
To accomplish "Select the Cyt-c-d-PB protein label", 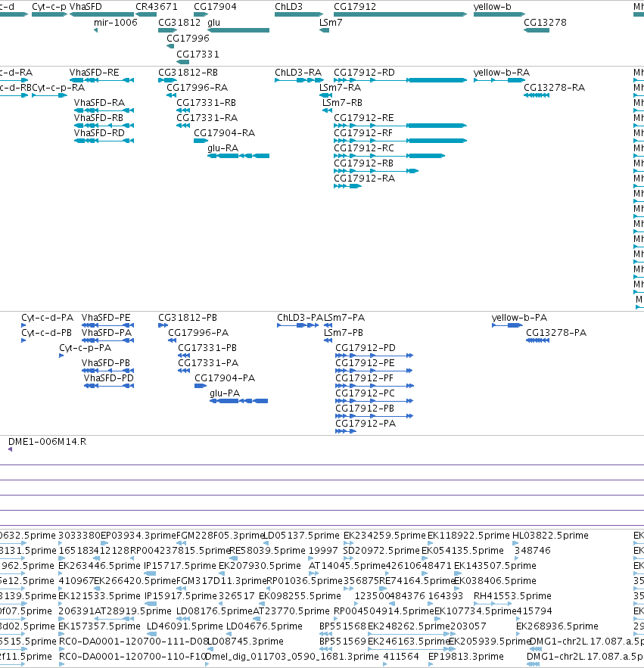I will pyautogui.click(x=46, y=333).
